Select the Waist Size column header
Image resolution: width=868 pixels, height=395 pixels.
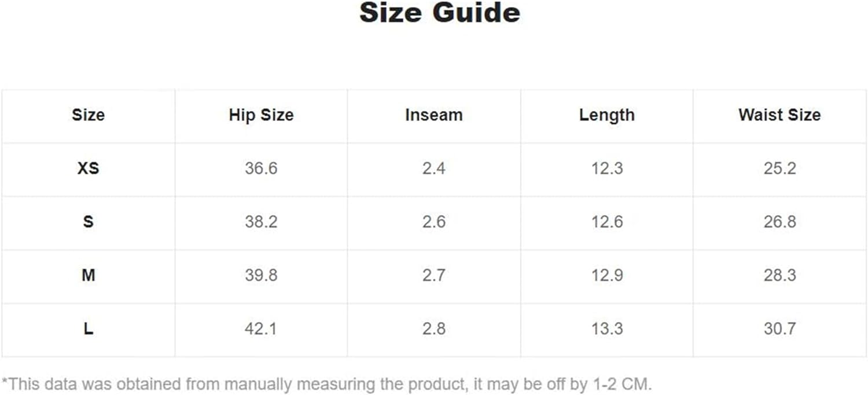click(779, 115)
